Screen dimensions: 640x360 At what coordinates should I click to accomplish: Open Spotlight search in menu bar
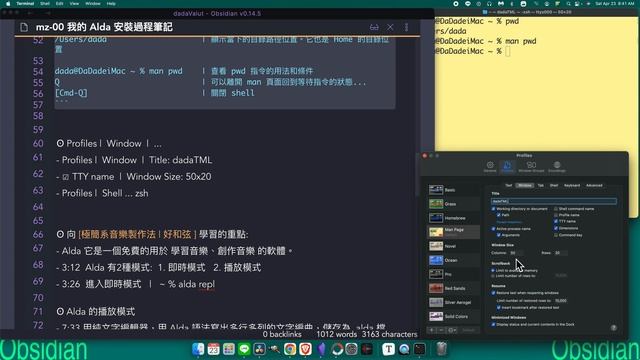(568, 4)
